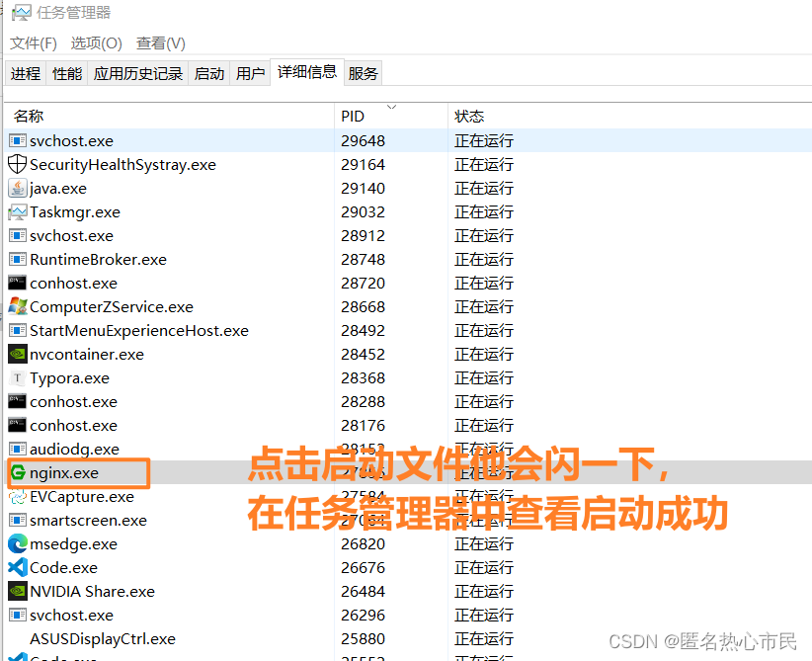Click the NVIDIA Share.exe icon
Screen dimensions: 812x661
click(x=17, y=591)
